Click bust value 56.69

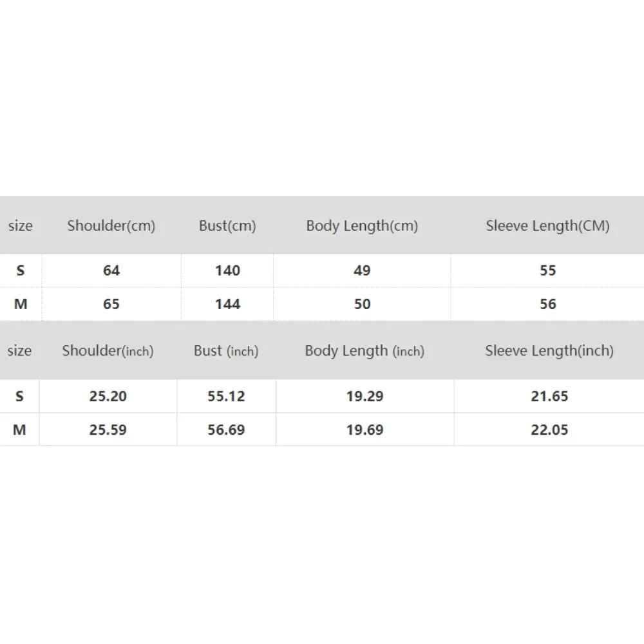(x=226, y=430)
